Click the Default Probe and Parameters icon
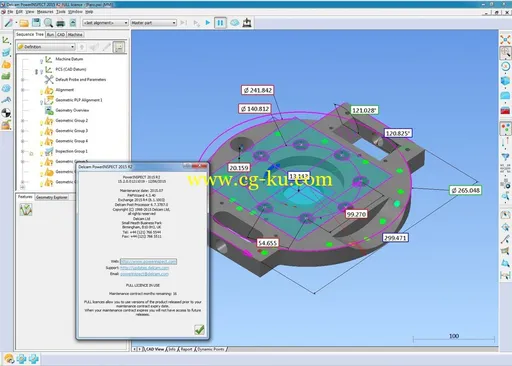Screen dimensions: 512x366 point(49,79)
